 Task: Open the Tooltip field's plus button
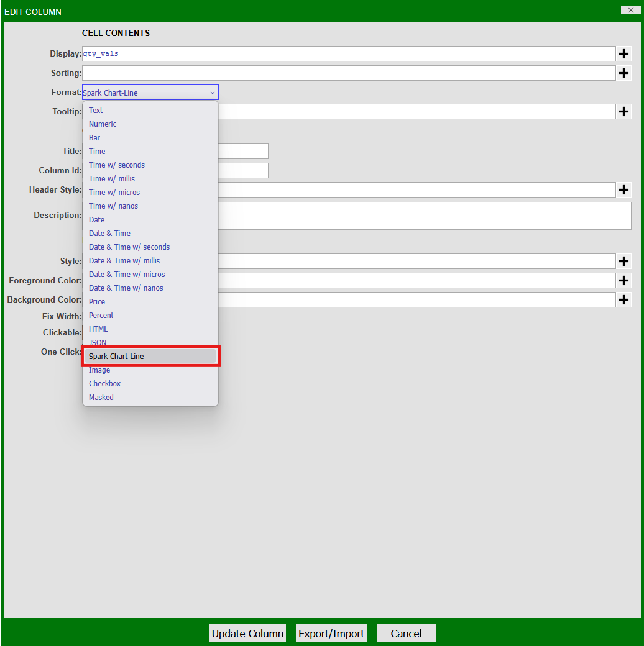click(x=624, y=112)
